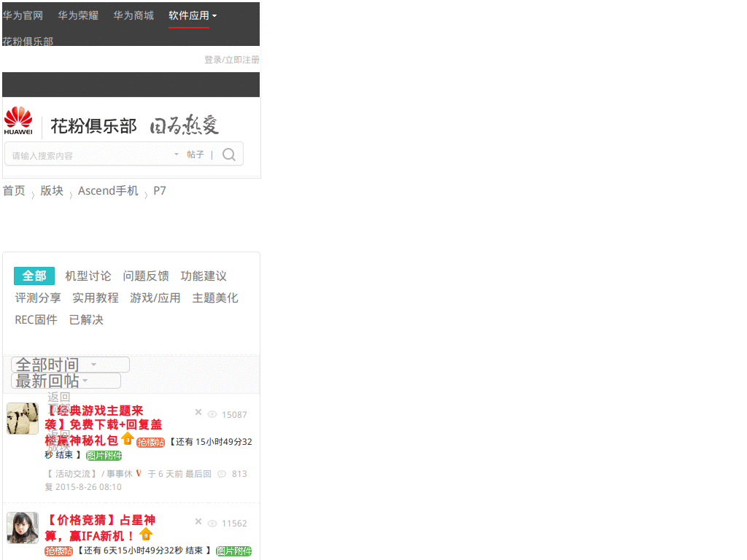This screenshot has height=560, width=747.
Task: Select the 主题美化 category tab
Action: coord(215,297)
